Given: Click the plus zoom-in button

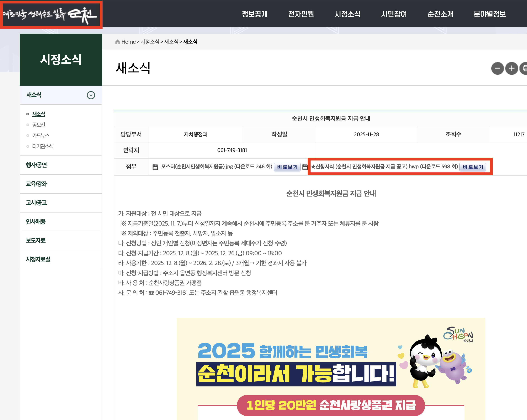Looking at the screenshot, I should [x=511, y=68].
